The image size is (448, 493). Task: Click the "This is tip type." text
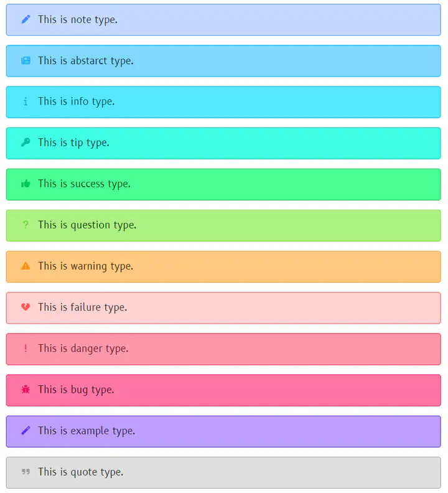73,143
